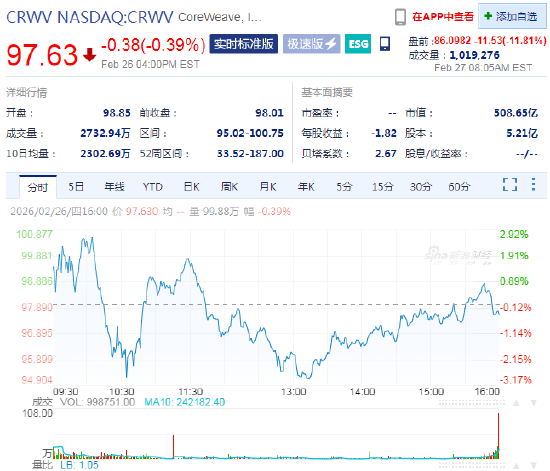Choose the 30分 interval tab
Screen dimensions: 550x471
pyautogui.click(x=421, y=187)
